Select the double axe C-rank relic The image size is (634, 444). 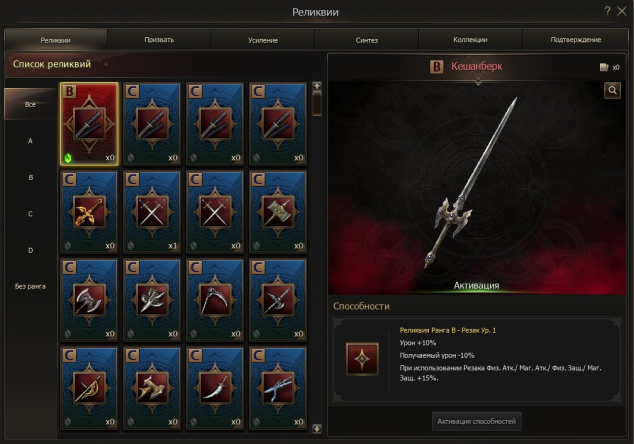tap(89, 300)
